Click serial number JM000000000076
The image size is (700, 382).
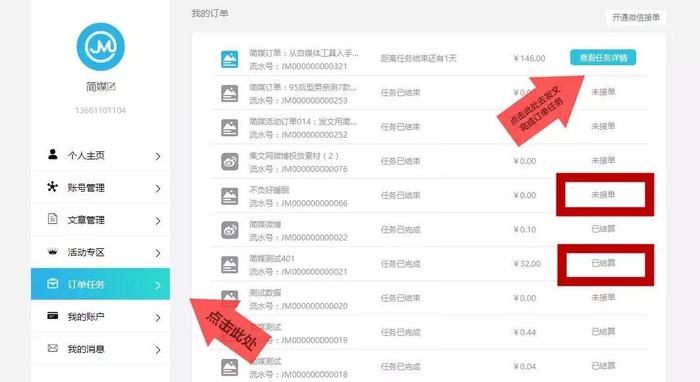pos(314,169)
